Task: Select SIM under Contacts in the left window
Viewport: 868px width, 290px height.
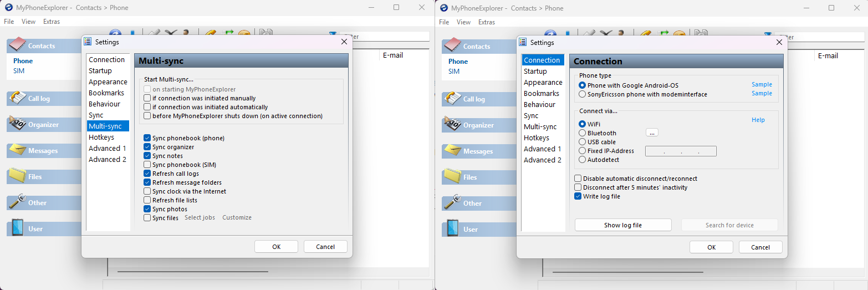Action: pyautogui.click(x=19, y=71)
